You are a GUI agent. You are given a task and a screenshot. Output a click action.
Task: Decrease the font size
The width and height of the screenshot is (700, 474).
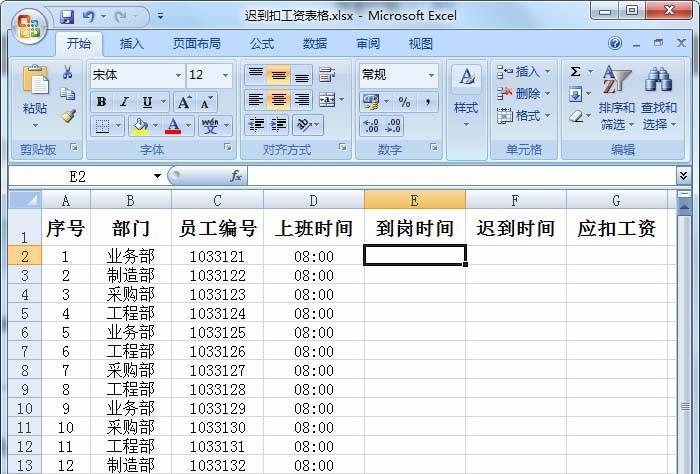pos(206,103)
